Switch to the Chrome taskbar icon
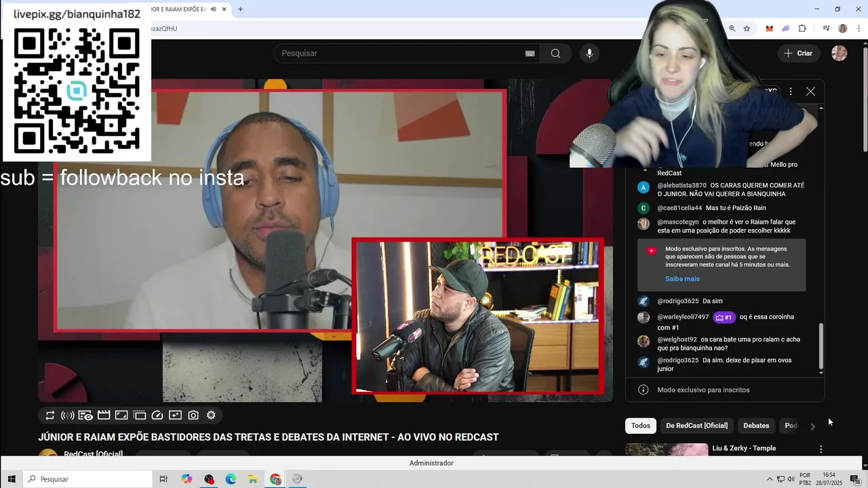This screenshot has width=868, height=488. (x=275, y=479)
